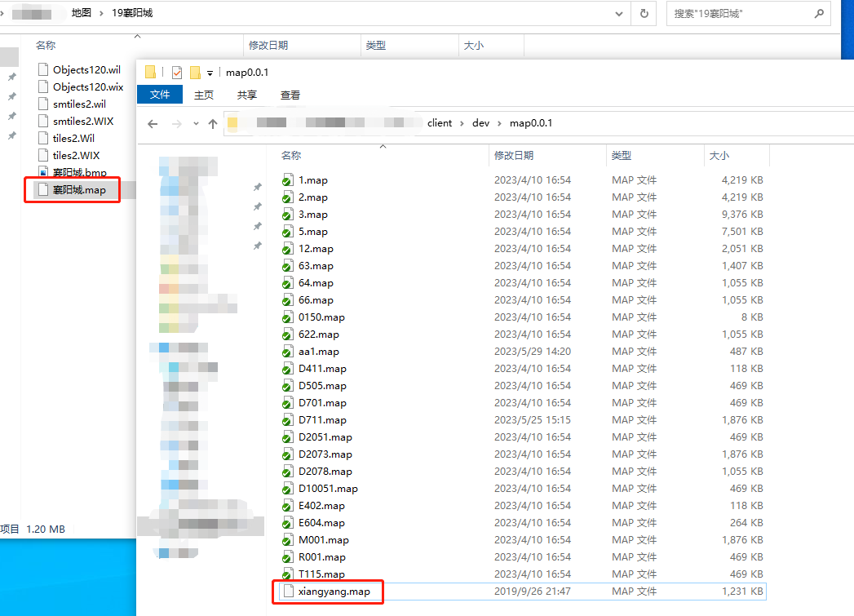Select the xiangyang.map file icon

[x=286, y=592]
